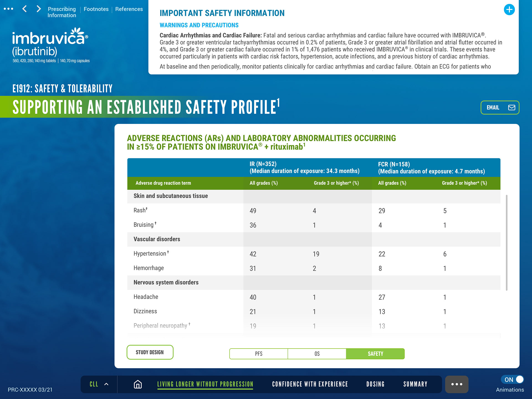The width and height of the screenshot is (532, 399).
Task: Click the Imbruvica logo
Action: tap(50, 45)
